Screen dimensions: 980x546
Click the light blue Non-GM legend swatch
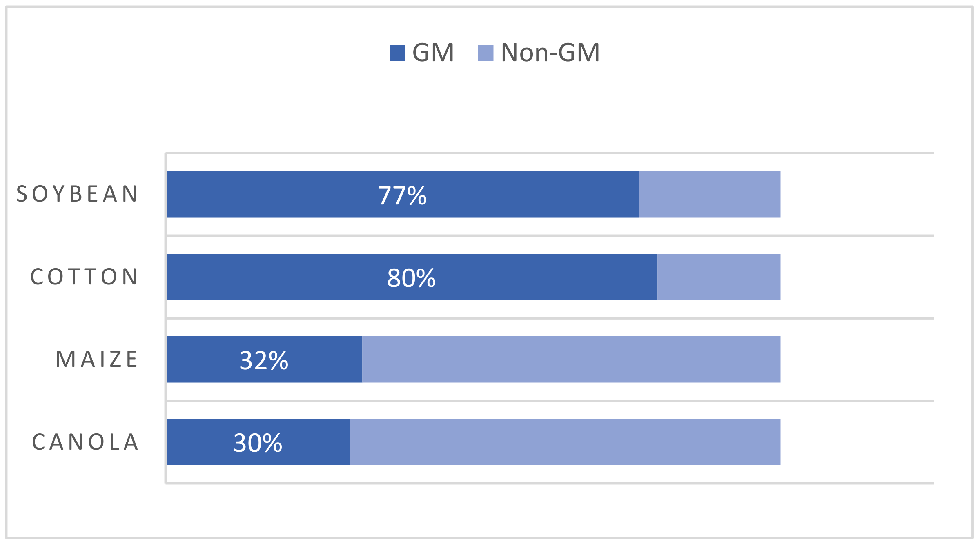click(x=486, y=53)
